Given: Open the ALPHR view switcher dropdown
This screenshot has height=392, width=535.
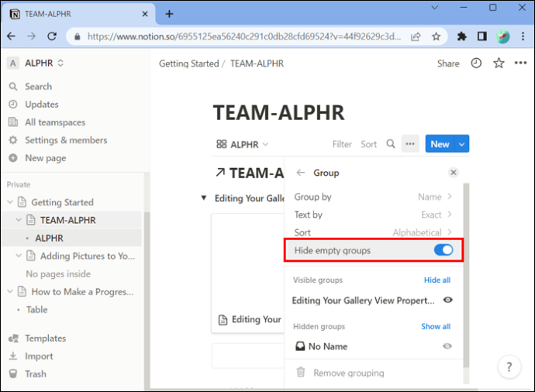Looking at the screenshot, I should 242,144.
